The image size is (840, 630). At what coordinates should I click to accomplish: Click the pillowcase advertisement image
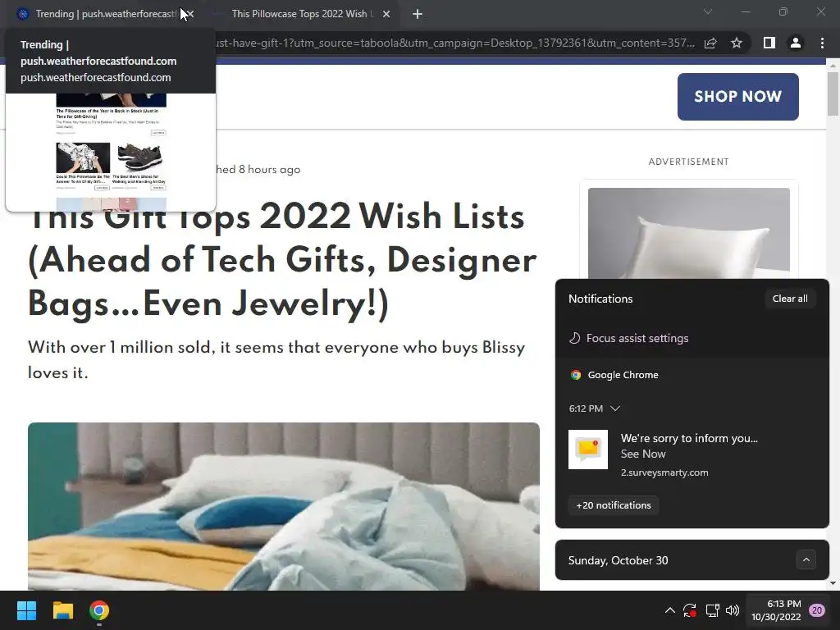(688, 233)
